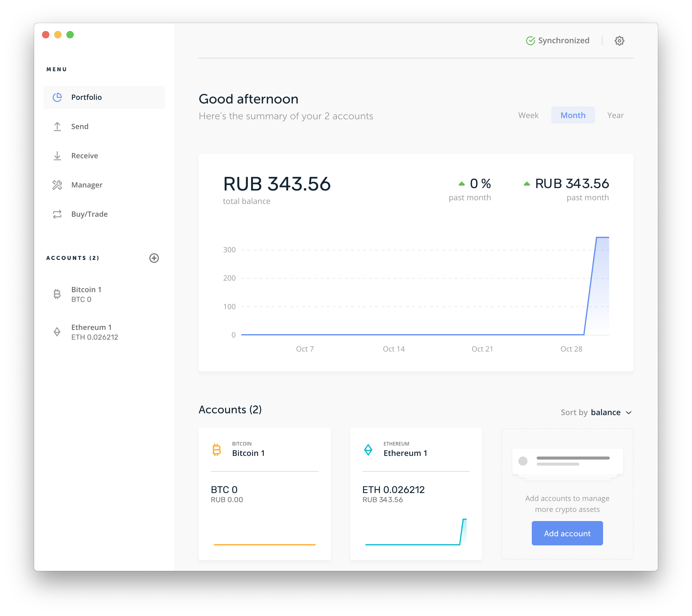Click the orange Bitcoin logo on card

[x=217, y=450]
